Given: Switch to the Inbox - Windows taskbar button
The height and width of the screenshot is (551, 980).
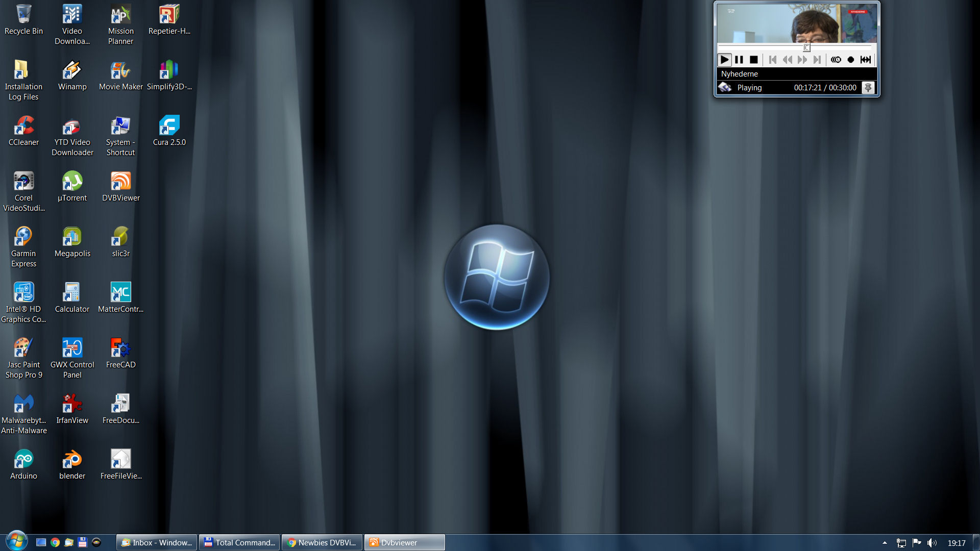Looking at the screenshot, I should coord(157,542).
